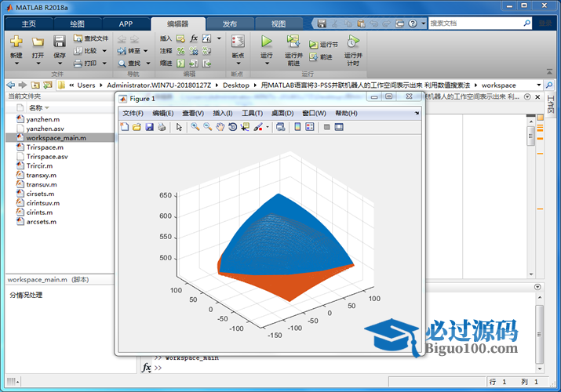Image resolution: width=561 pixels, height=392 pixels.
Task: Select the Rotate 3D tool
Action: pos(232,127)
